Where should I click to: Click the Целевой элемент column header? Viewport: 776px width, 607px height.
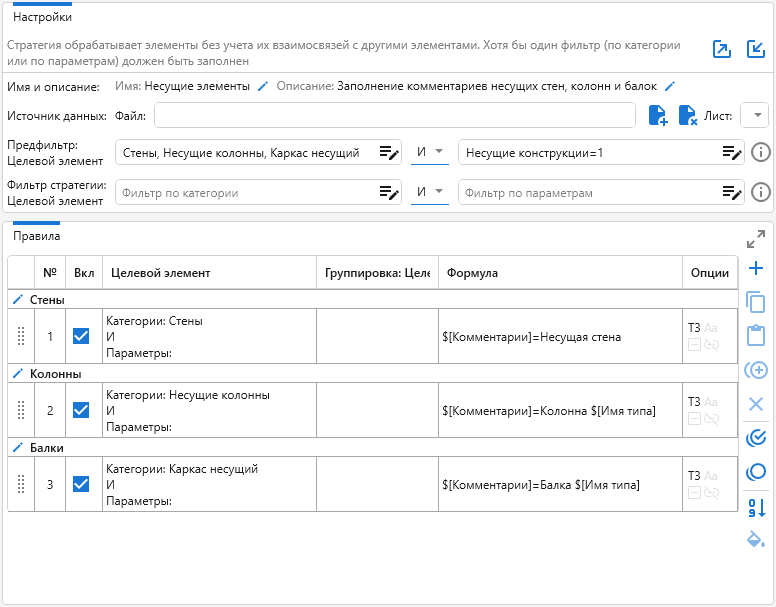[209, 273]
